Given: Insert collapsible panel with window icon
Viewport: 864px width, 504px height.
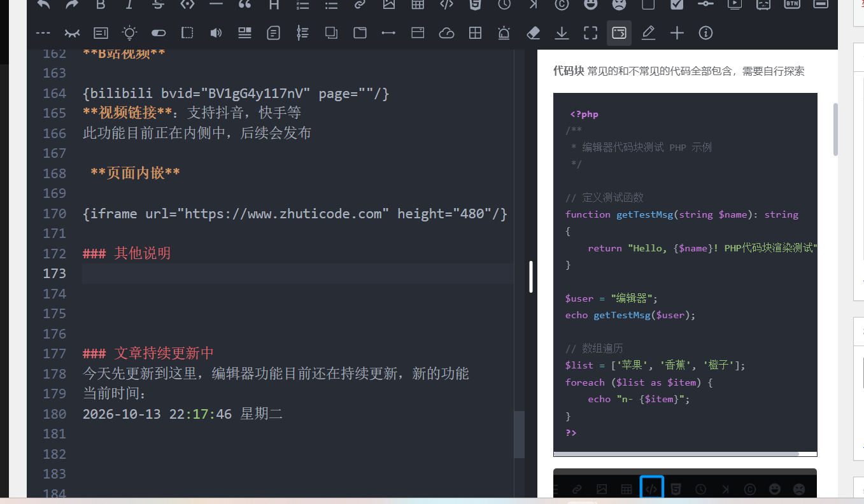Looking at the screenshot, I should click(418, 32).
